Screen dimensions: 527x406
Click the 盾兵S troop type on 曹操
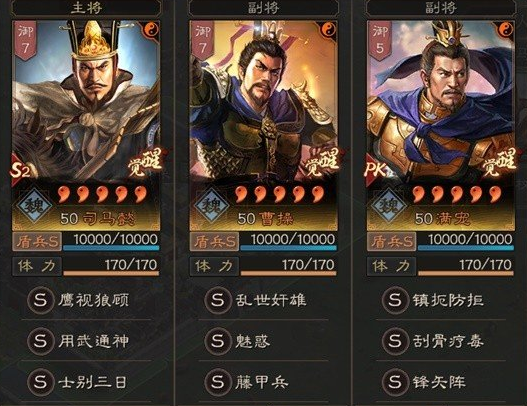pyautogui.click(x=215, y=242)
